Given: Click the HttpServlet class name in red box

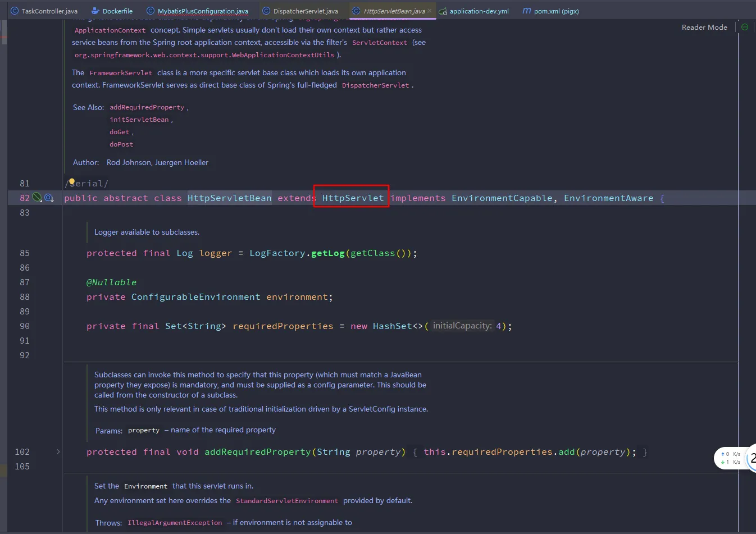Looking at the screenshot, I should click(x=353, y=198).
